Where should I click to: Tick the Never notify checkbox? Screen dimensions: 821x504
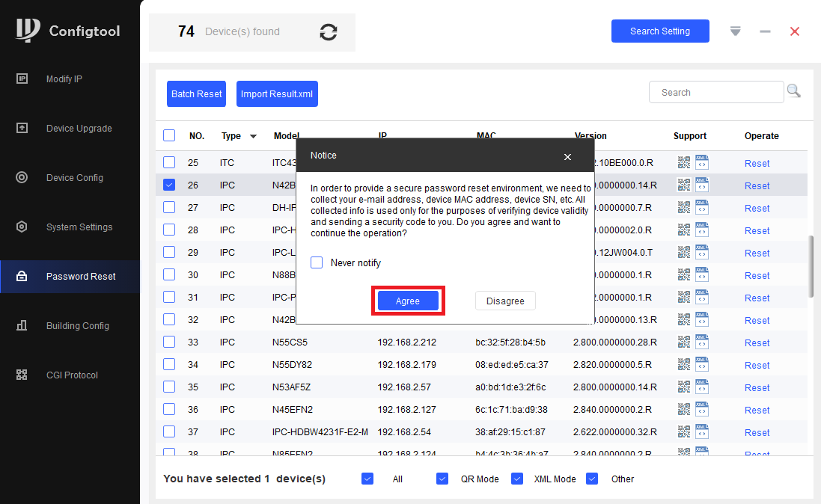click(x=317, y=262)
